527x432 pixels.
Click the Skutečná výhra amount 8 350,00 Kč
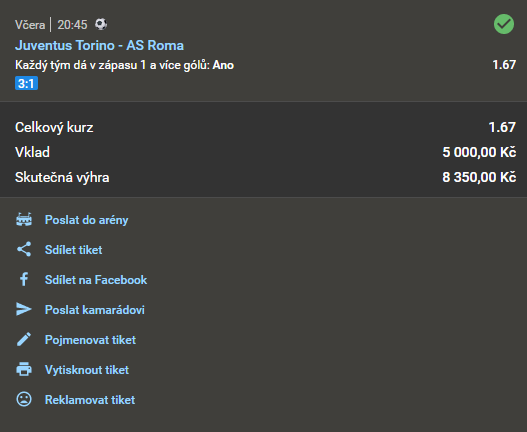[479, 177]
